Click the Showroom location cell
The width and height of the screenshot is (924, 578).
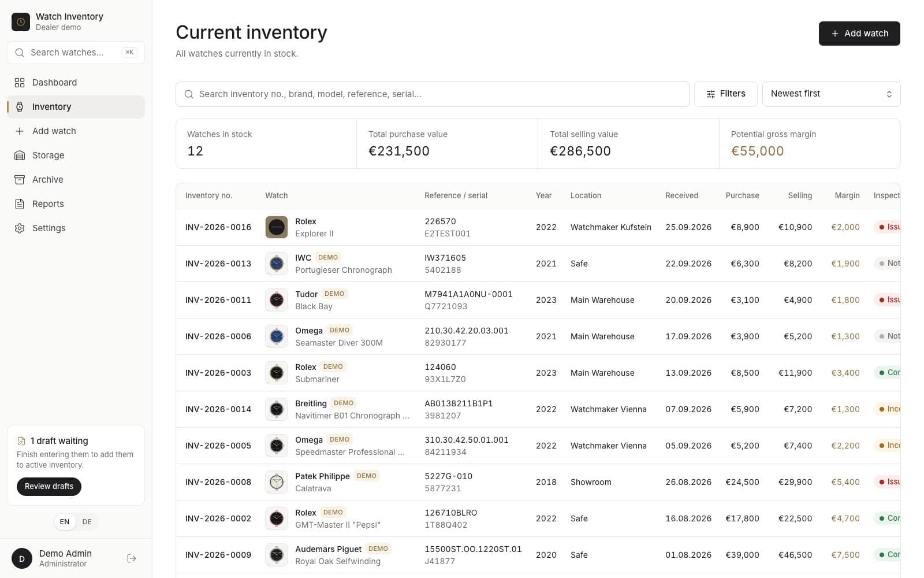click(591, 482)
